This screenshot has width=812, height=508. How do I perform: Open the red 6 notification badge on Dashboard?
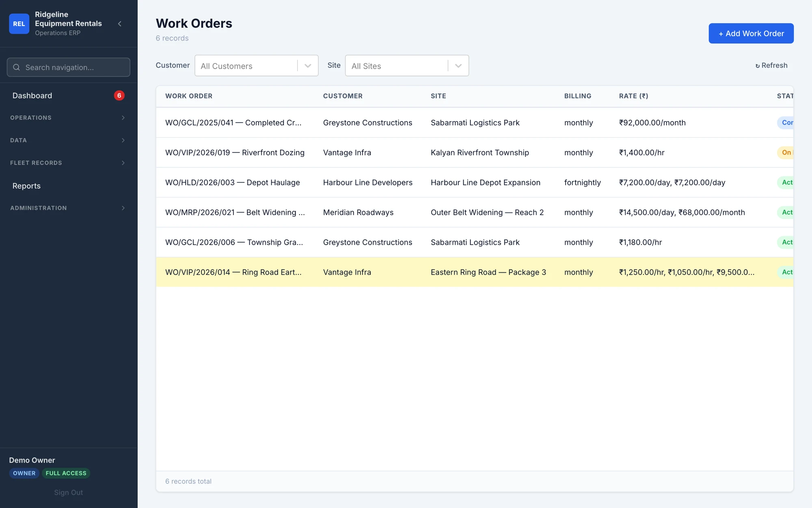click(119, 96)
